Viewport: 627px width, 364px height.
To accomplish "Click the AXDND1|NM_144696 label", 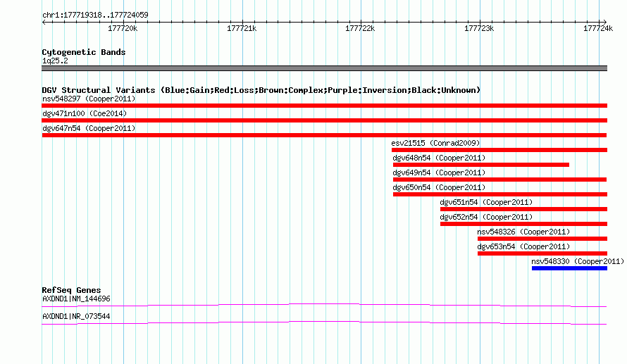I will [x=76, y=299].
